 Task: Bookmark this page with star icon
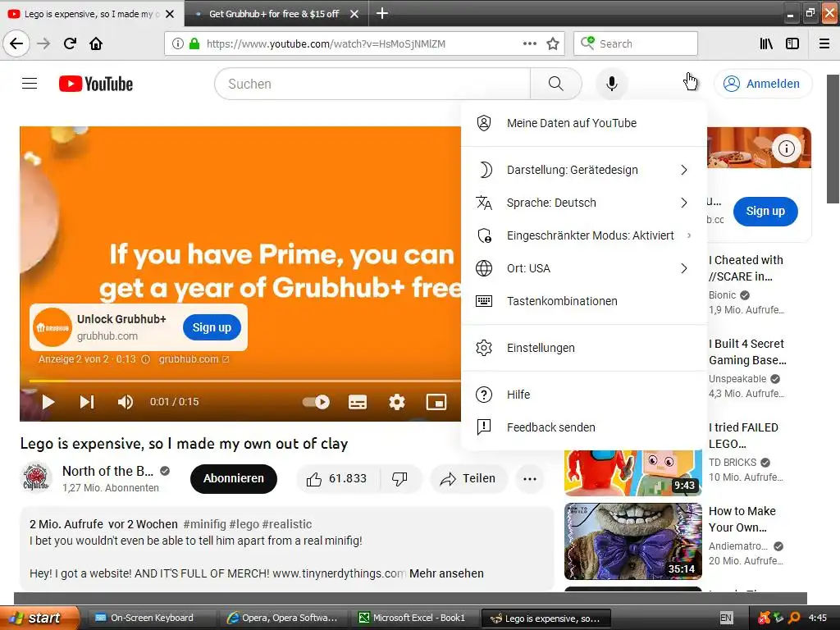553,43
